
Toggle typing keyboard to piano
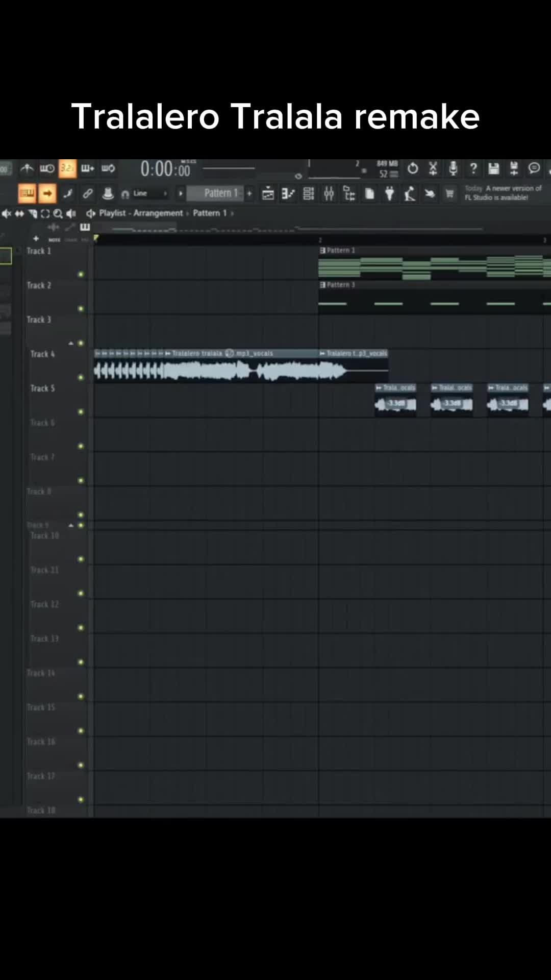[x=27, y=193]
